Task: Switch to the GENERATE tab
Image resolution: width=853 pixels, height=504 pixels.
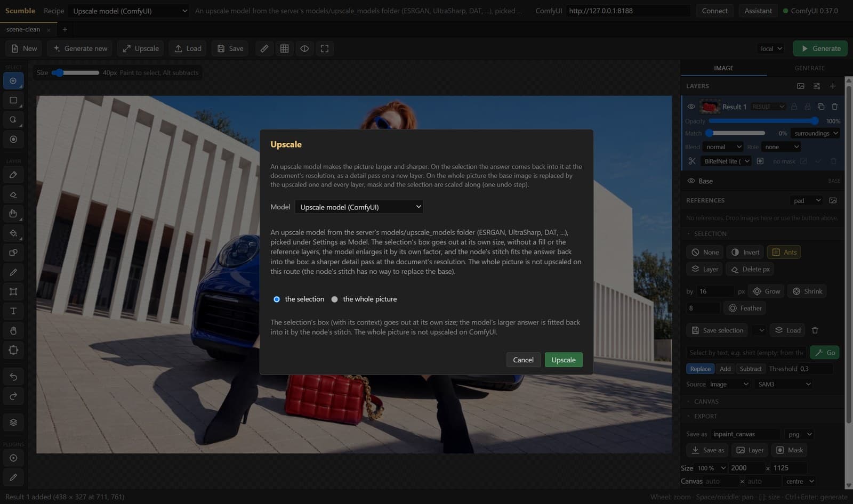Action: point(809,68)
